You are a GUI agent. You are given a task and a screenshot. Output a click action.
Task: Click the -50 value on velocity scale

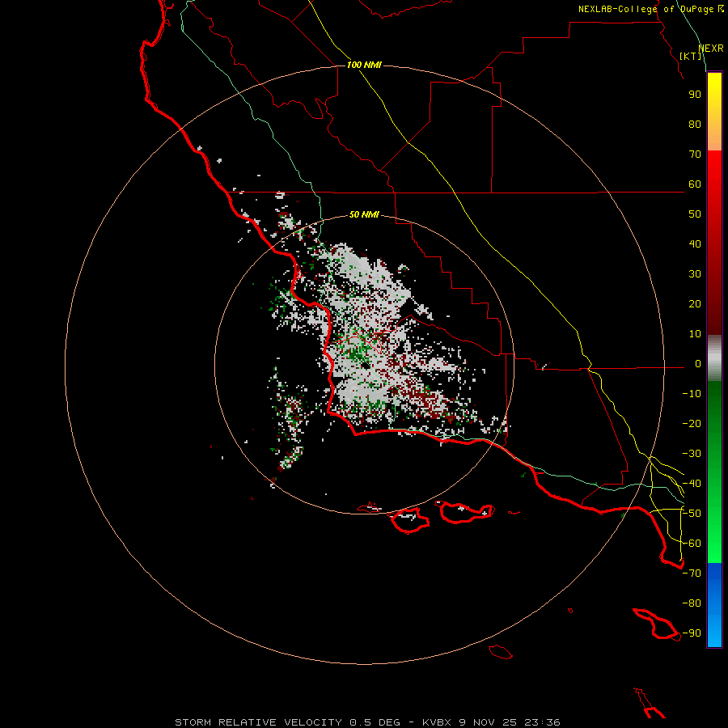[692, 514]
